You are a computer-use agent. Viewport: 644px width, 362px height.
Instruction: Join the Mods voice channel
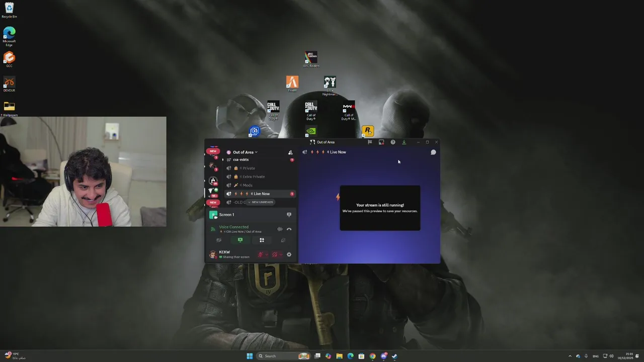(259, 186)
